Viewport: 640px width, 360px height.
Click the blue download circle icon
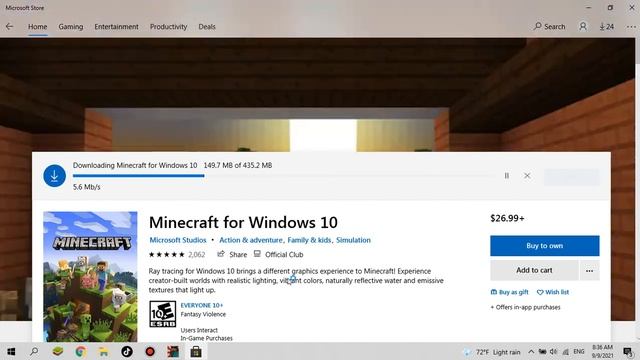click(x=54, y=176)
